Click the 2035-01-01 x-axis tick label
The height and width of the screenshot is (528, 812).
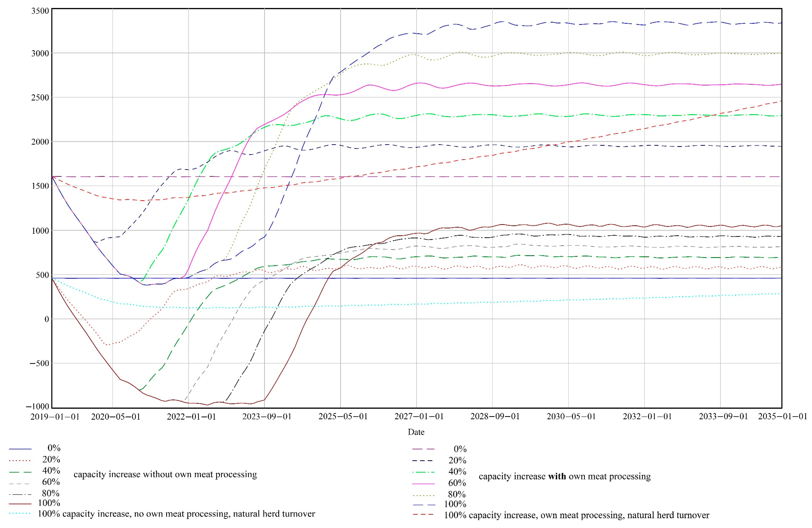pyautogui.click(x=783, y=417)
